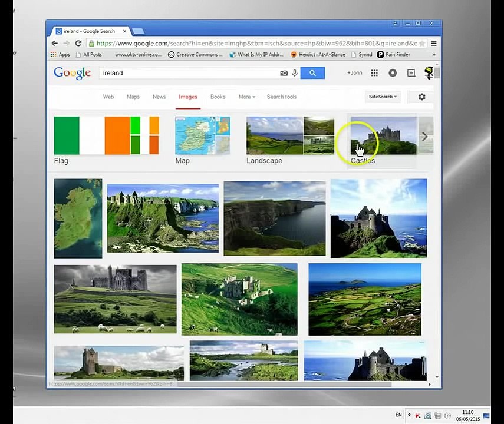This screenshot has width=504, height=424.
Task: Click the address bar URL
Action: 256,44
